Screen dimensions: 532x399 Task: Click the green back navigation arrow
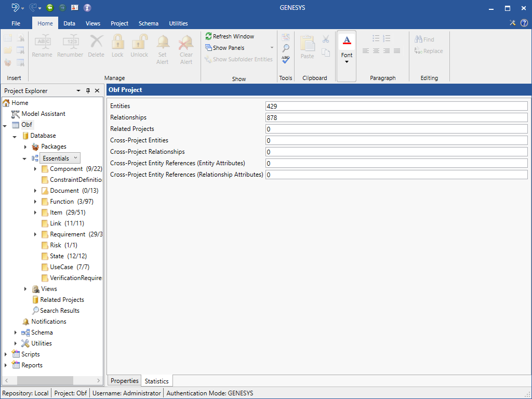[50, 8]
